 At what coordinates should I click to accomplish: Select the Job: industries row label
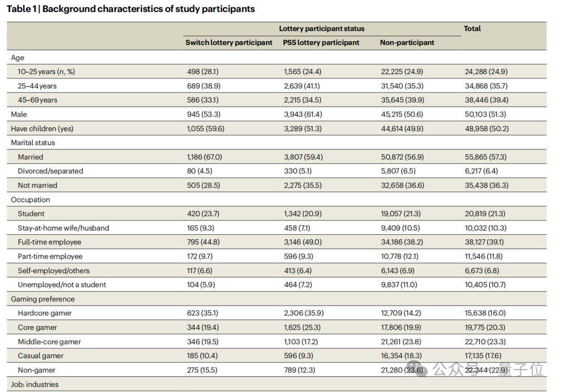click(x=35, y=385)
